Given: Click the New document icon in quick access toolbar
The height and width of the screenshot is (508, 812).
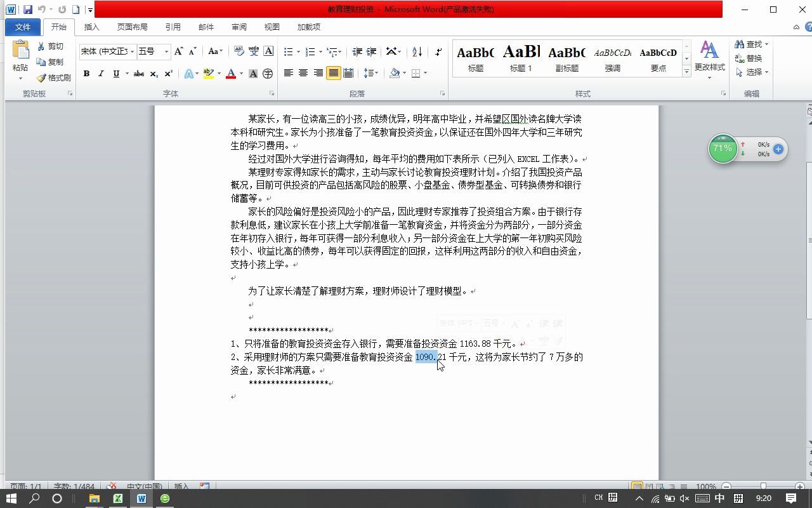Looking at the screenshot, I should (76, 10).
